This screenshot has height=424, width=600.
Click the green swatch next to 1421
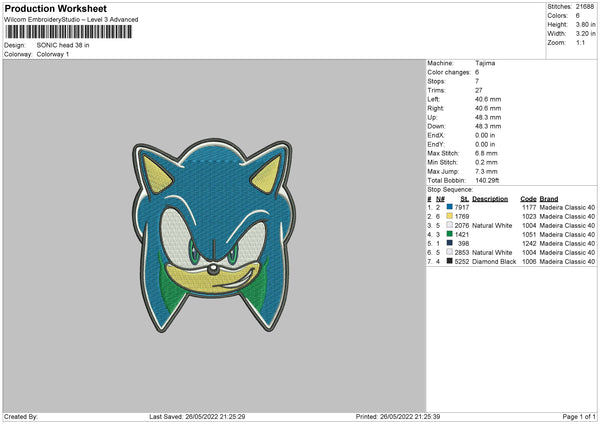tap(450, 234)
